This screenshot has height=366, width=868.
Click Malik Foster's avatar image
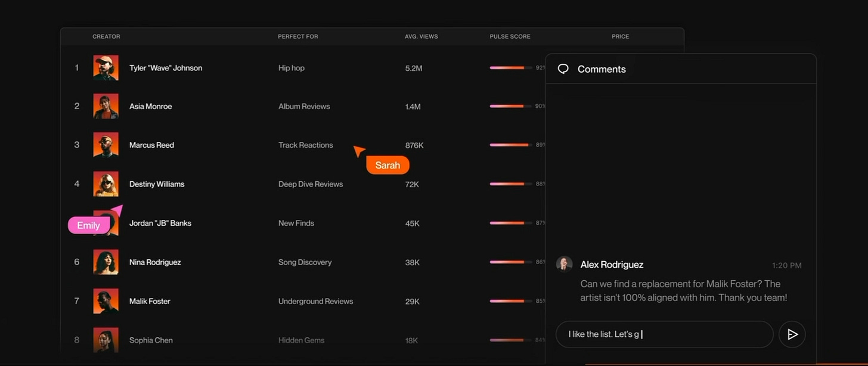point(106,301)
